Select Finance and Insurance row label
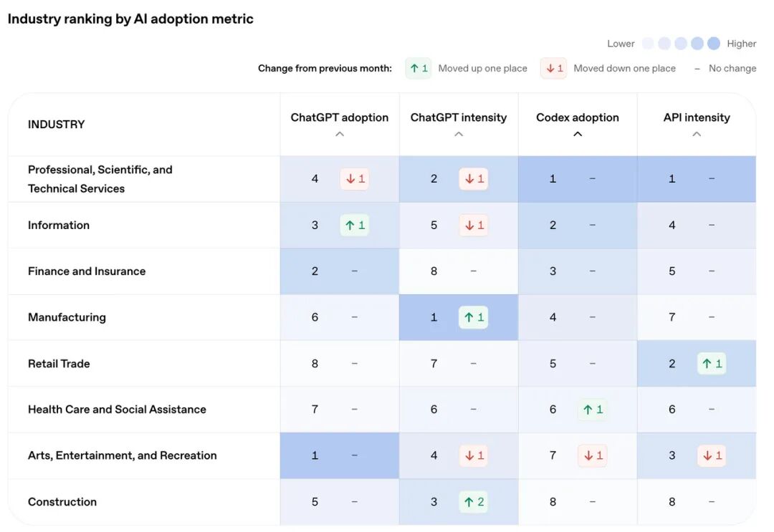The image size is (774, 532). coord(87,271)
